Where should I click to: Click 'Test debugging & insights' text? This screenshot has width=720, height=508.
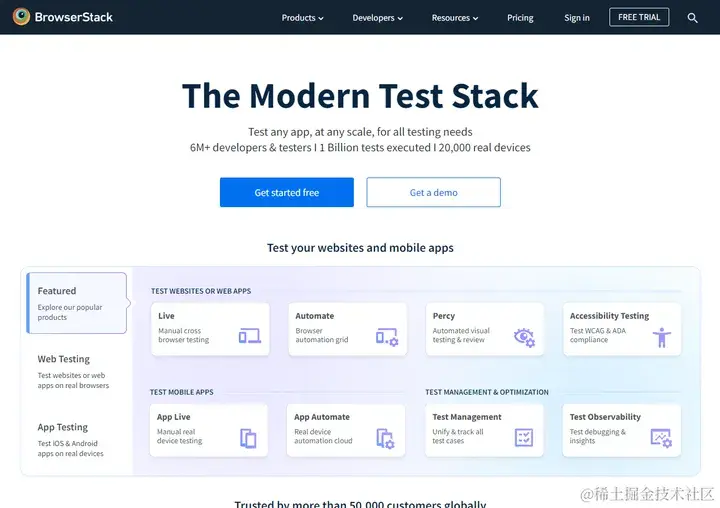[x=597, y=436]
